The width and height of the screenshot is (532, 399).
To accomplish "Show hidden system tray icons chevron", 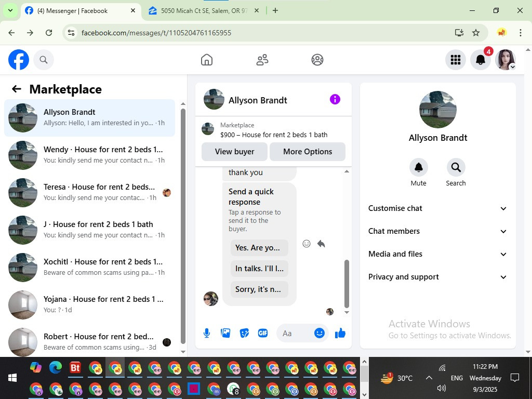I will click(x=429, y=378).
